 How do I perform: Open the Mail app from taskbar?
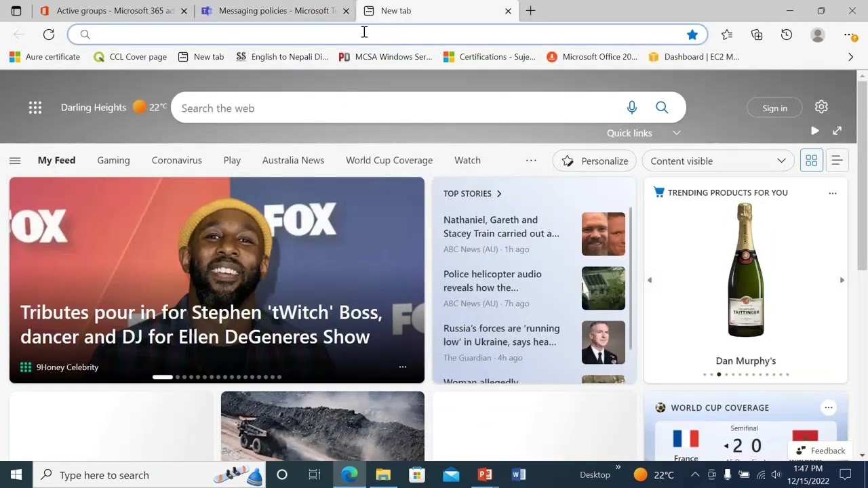click(451, 475)
